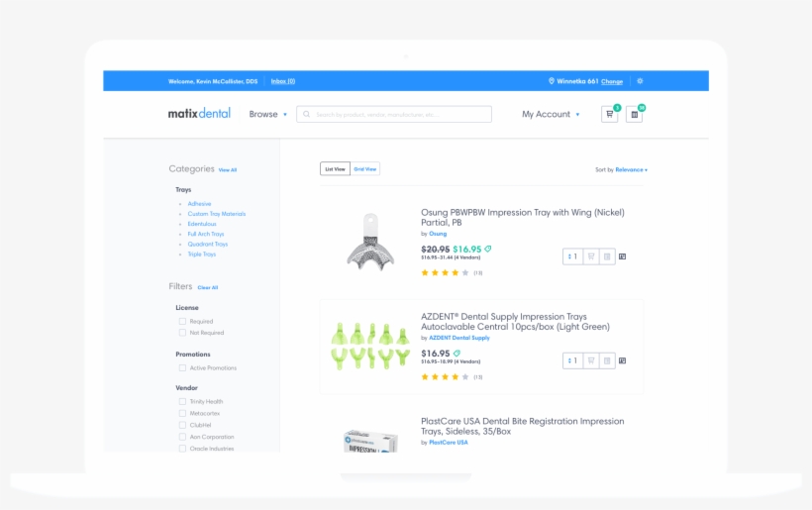Screen dimensions: 812x510
Task: Add AZDENT Impression Trays to list
Action: pos(607,360)
